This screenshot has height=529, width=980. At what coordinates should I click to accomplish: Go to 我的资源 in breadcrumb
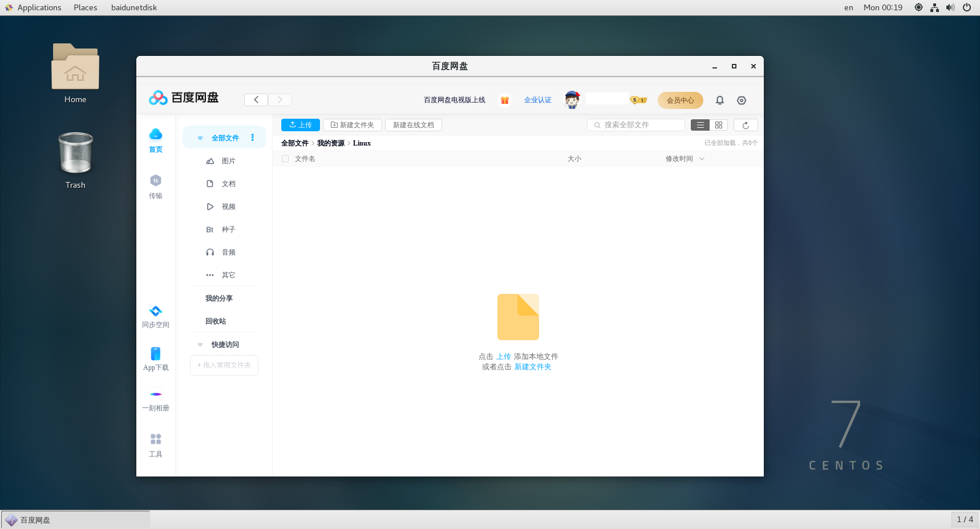tap(331, 143)
